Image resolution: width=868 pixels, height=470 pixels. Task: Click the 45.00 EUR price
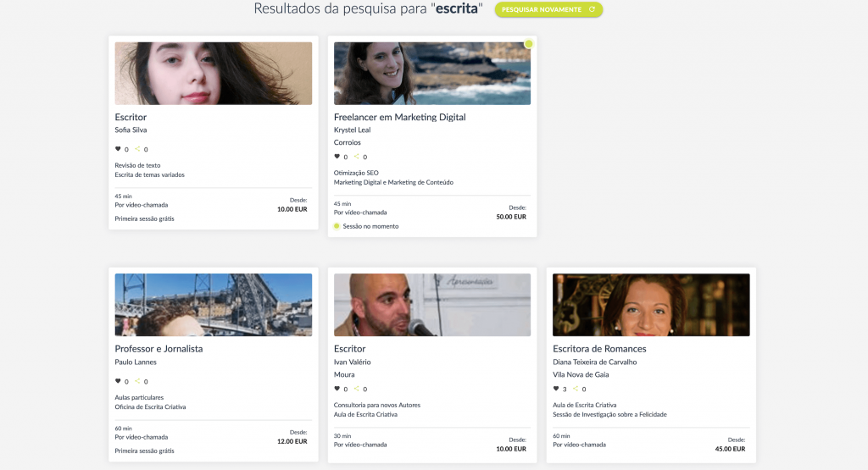pos(730,450)
